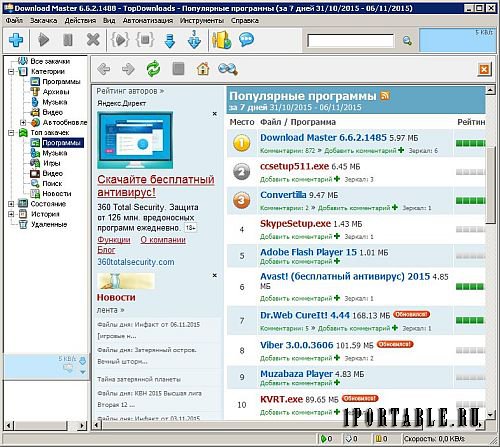Open the Viber 3.0.0.3606 link
Image resolution: width=500 pixels, height=447 pixels.
[x=297, y=345]
